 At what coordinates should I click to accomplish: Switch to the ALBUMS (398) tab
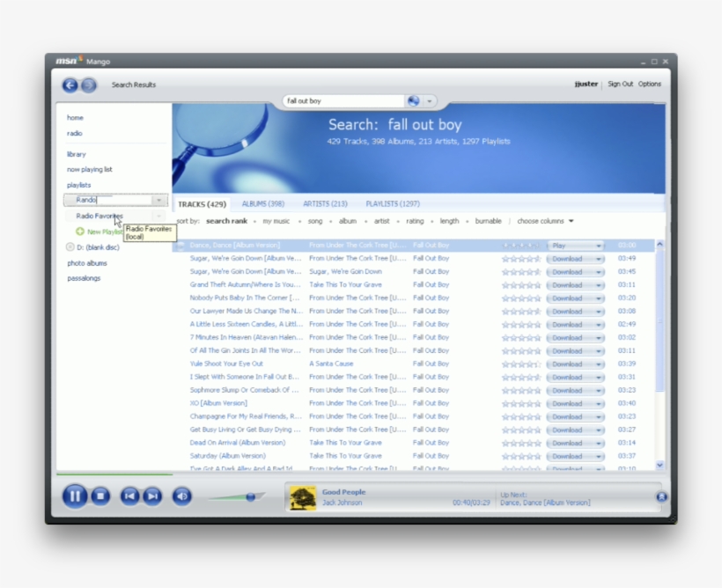tap(263, 204)
